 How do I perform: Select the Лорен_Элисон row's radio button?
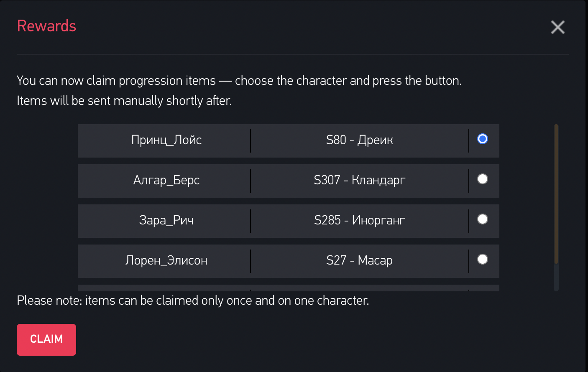click(483, 259)
